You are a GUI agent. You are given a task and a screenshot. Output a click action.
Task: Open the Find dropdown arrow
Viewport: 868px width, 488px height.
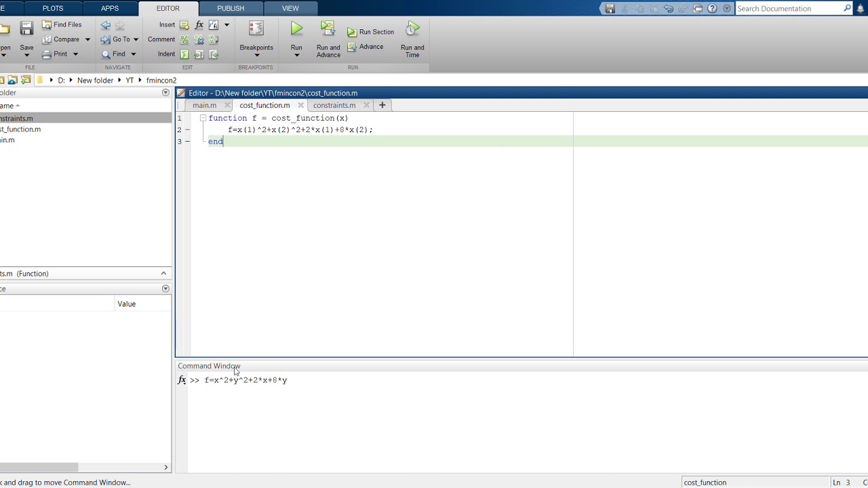pos(133,54)
